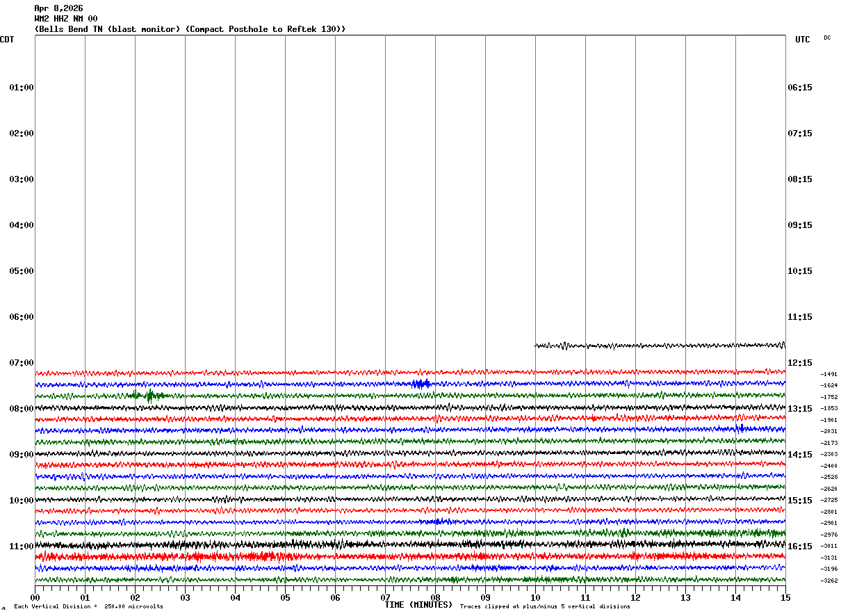Click the DC offset value -2976

[829, 535]
